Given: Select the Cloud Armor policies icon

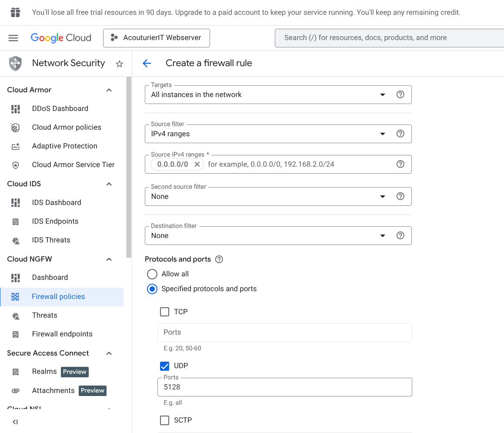Looking at the screenshot, I should coord(16,127).
